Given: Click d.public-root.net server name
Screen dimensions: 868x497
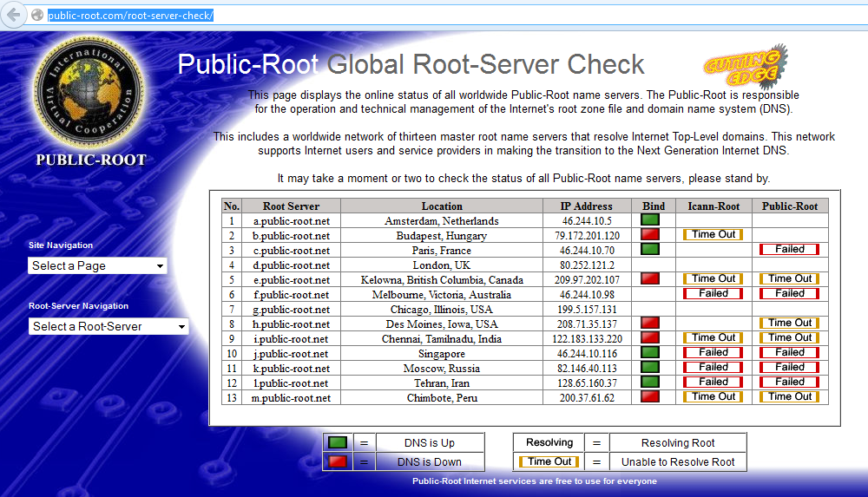Looking at the screenshot, I should (x=291, y=265).
